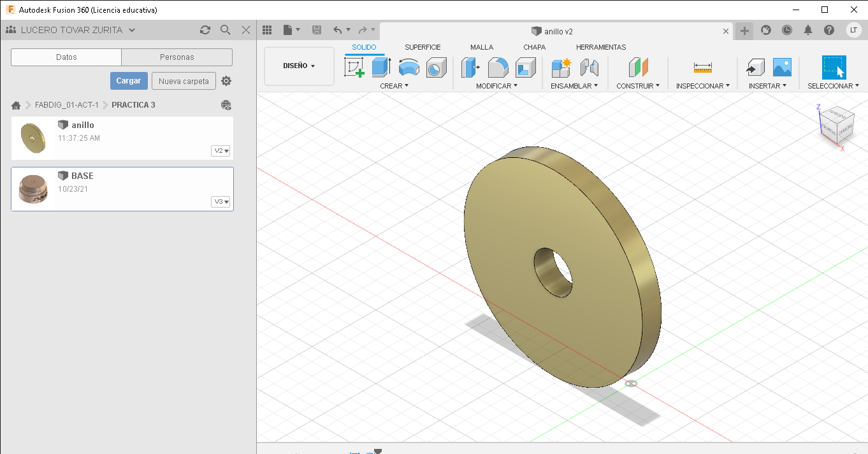Image resolution: width=868 pixels, height=454 pixels.
Task: Undo the last action
Action: click(338, 30)
